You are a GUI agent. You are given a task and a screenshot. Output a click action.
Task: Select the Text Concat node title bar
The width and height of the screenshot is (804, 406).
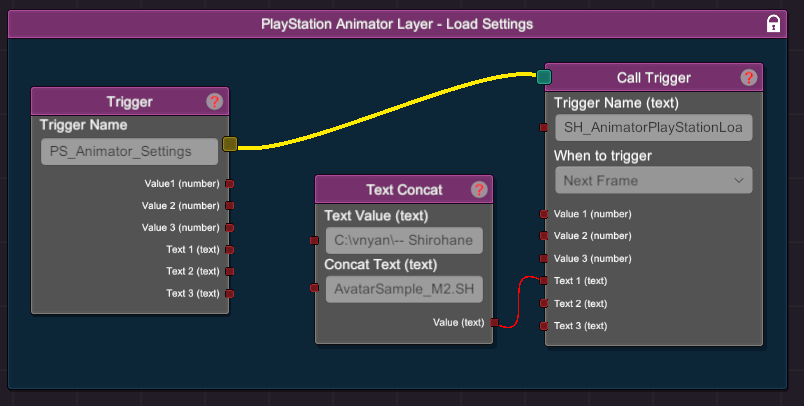click(x=404, y=190)
